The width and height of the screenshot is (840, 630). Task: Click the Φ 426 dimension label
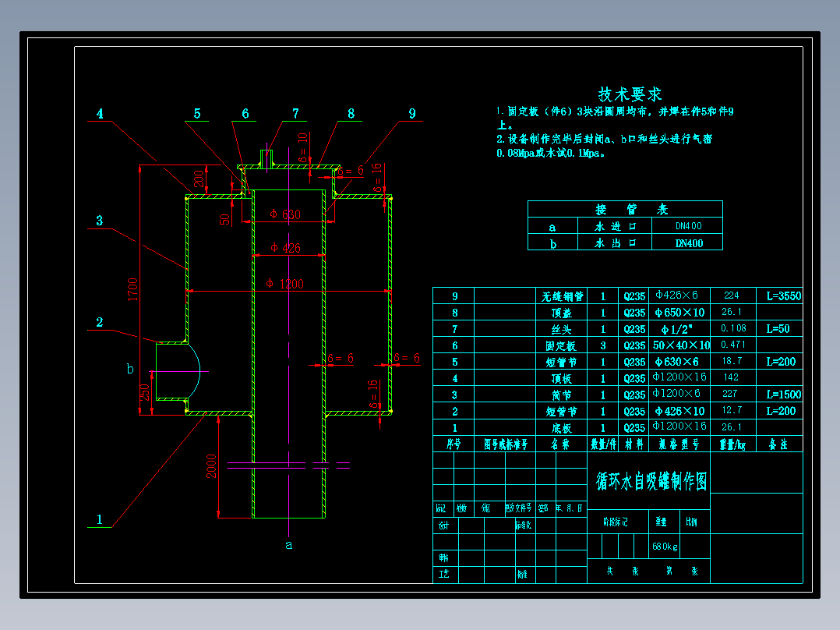pos(285,248)
